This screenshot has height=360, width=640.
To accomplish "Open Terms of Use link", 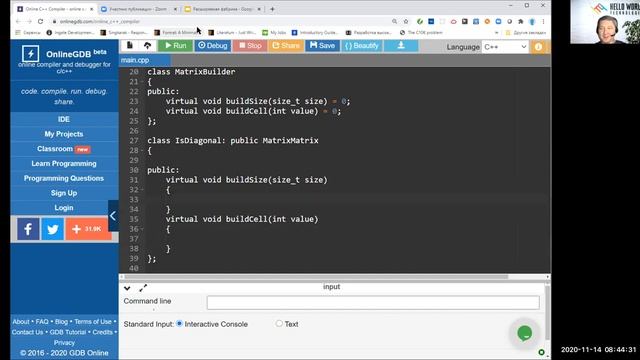I will pyautogui.click(x=93, y=322).
